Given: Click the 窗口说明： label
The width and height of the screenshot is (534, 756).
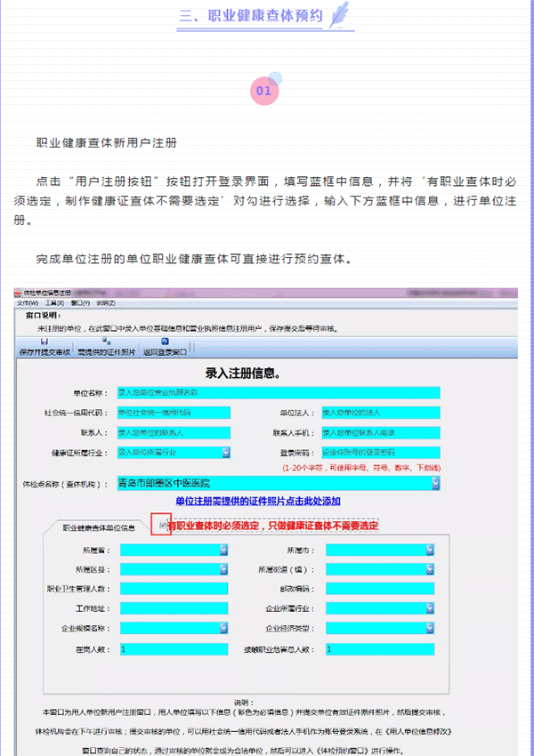Looking at the screenshot, I should click(44, 316).
